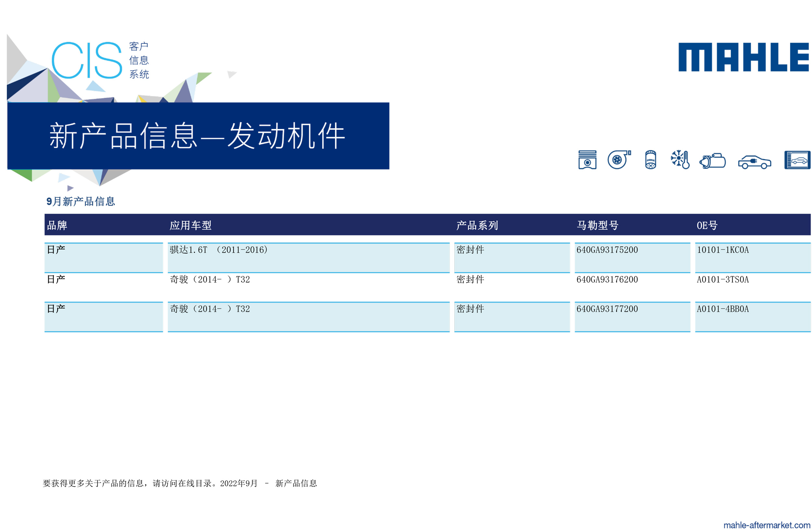Screen dimensions: 812x530
Task: Click 奇骏 T32 in the A0101-4BB0A row
Action: click(210, 309)
